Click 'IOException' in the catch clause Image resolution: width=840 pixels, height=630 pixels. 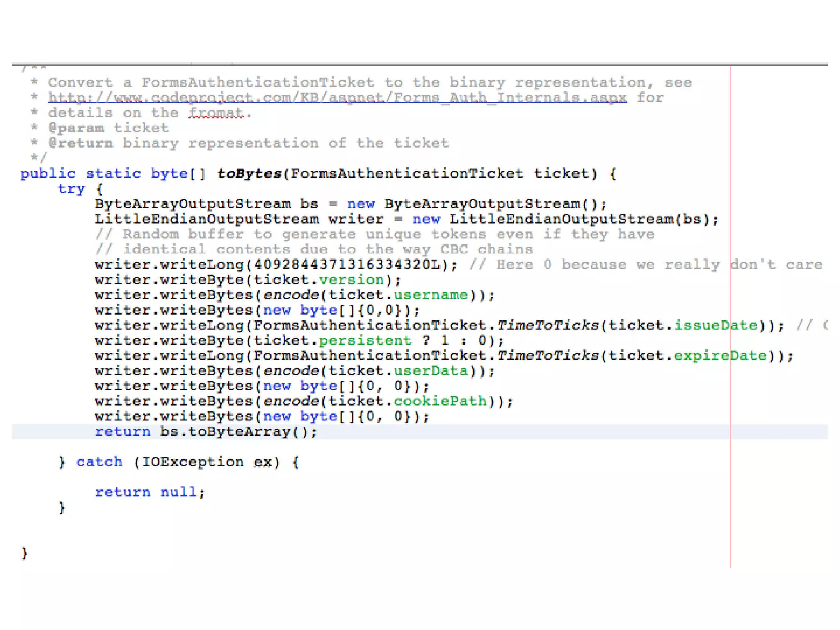pyautogui.click(x=192, y=462)
